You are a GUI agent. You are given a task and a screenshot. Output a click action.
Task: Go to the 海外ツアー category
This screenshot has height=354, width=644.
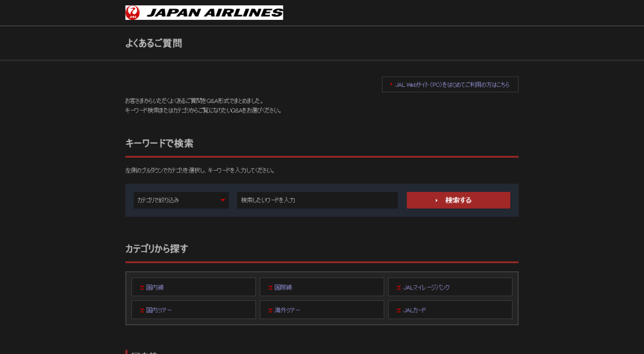(x=322, y=310)
